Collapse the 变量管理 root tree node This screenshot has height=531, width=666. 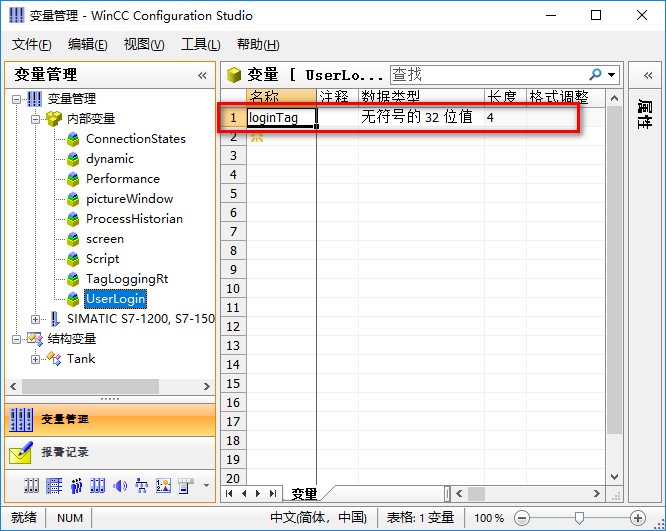pos(16,99)
